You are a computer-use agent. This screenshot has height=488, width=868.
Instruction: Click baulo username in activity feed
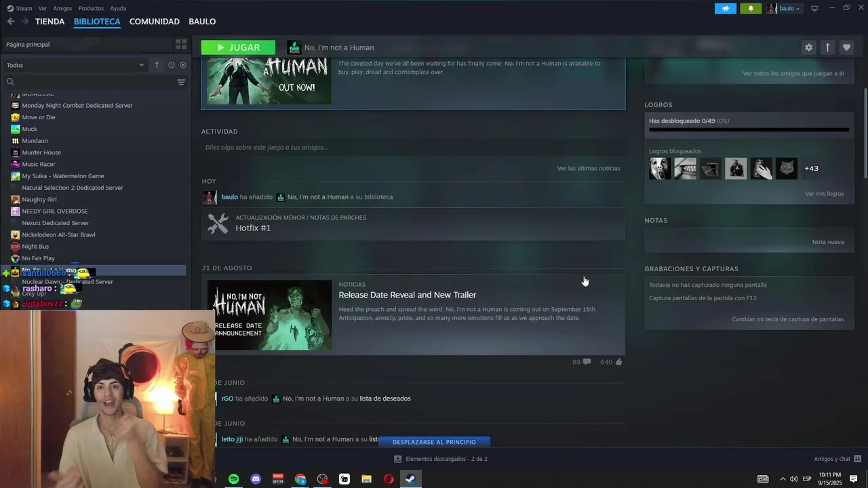(x=230, y=197)
